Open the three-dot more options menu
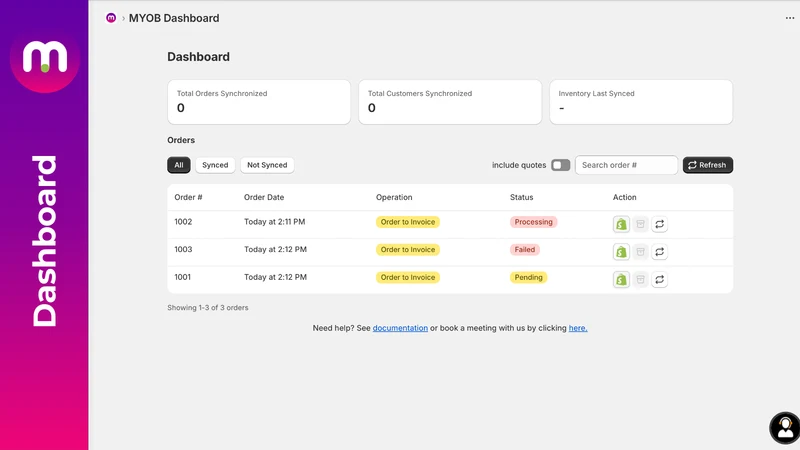The image size is (800, 450). (790, 18)
